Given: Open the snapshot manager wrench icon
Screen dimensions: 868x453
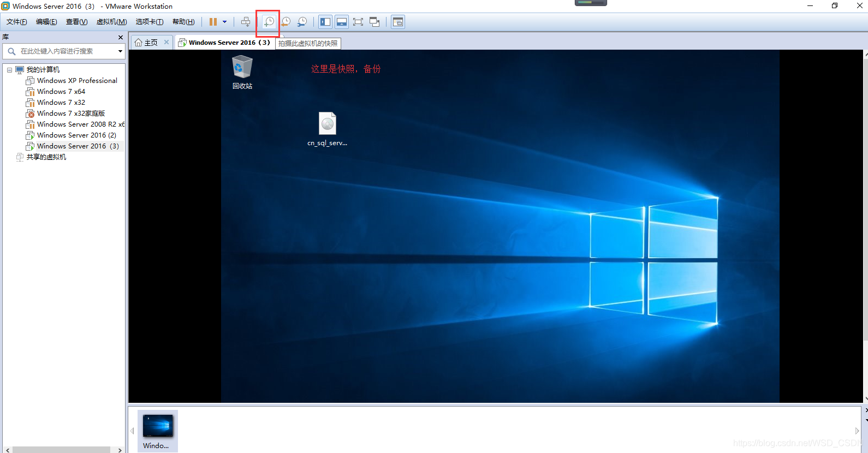Looking at the screenshot, I should coord(302,22).
